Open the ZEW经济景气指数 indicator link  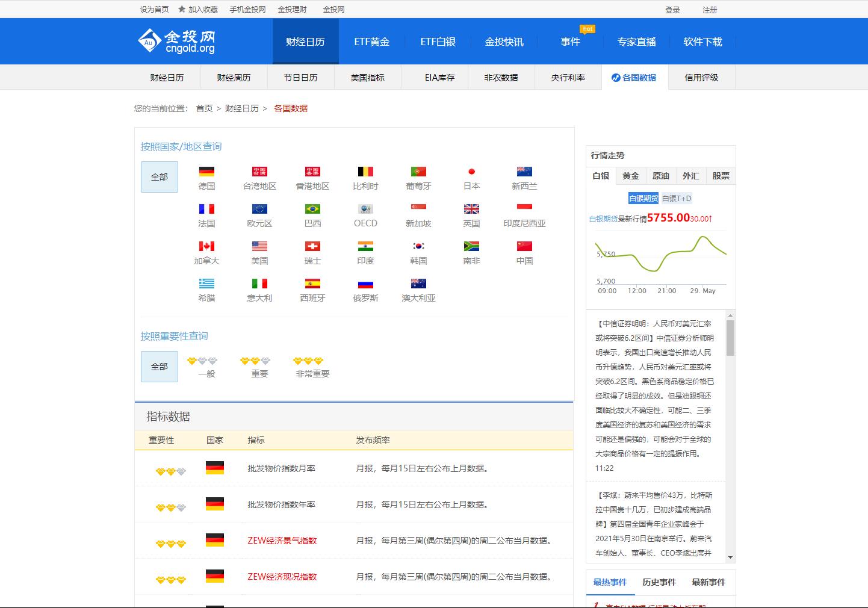[x=282, y=541]
